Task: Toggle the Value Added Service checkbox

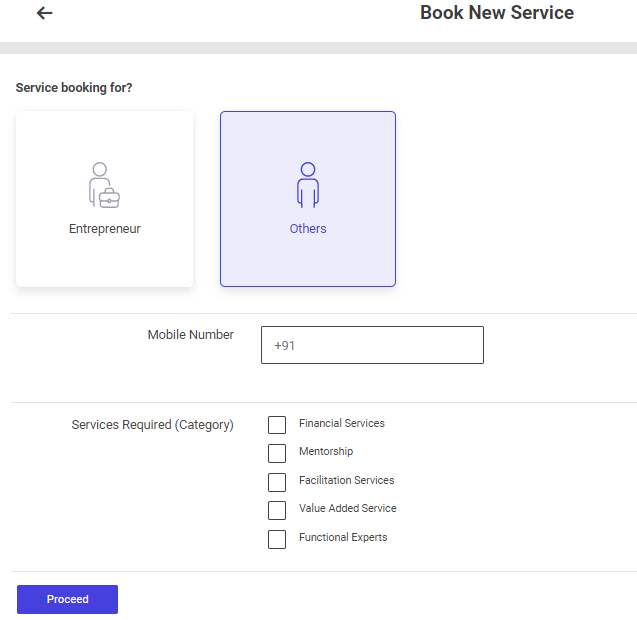Action: 277,510
